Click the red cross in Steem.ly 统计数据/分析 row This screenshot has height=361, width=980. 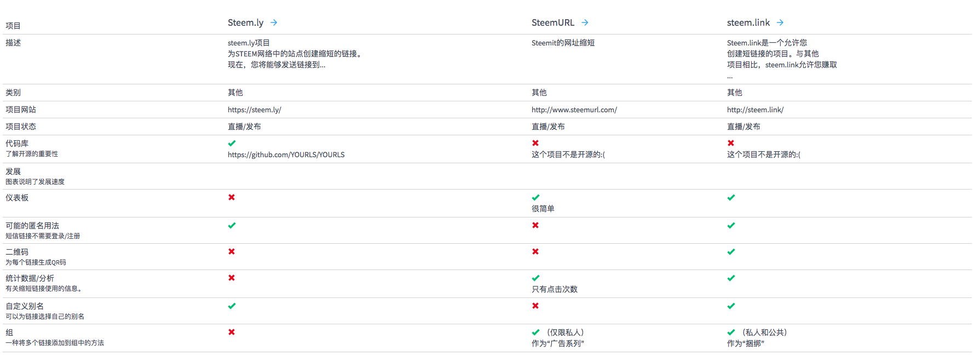tap(232, 278)
